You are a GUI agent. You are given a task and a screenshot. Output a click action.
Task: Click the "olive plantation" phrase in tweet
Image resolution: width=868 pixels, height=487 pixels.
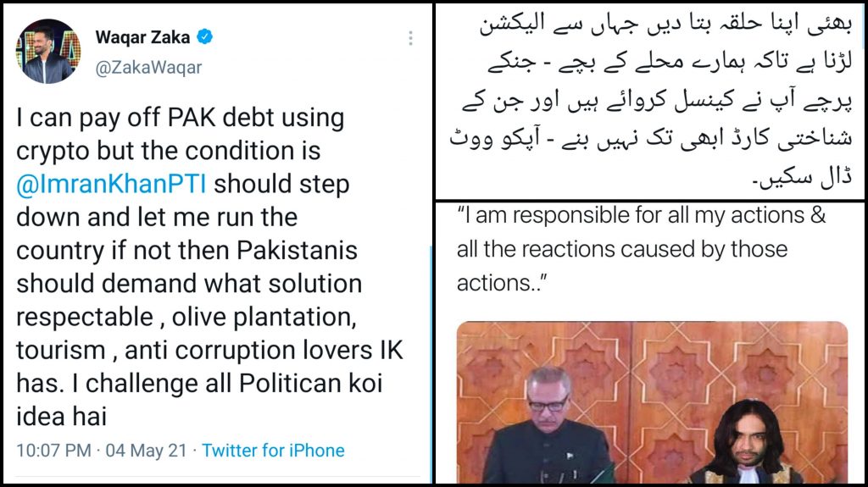(264, 317)
